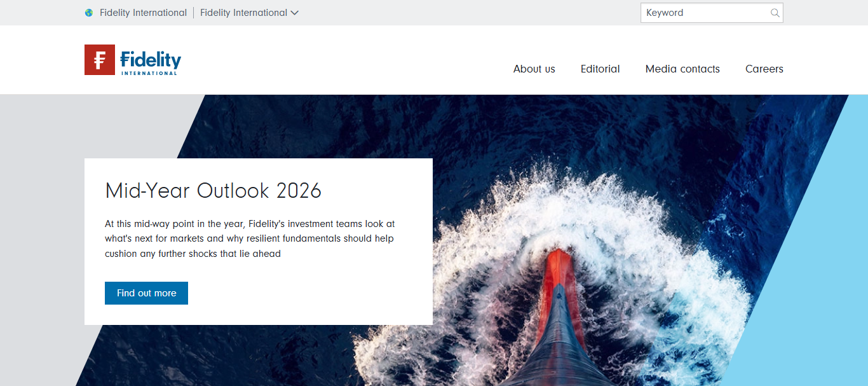The image size is (868, 386).
Task: Click the Fidelity International logo
Action: pos(133,60)
